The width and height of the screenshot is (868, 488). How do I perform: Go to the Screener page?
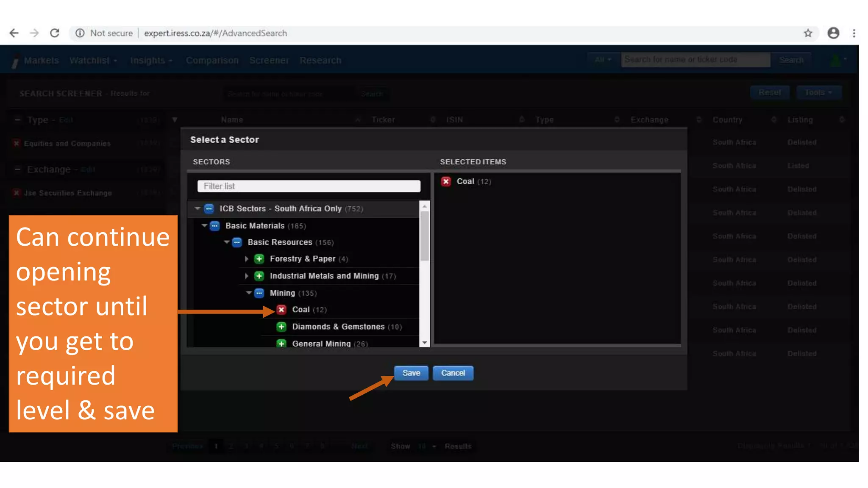coord(269,60)
